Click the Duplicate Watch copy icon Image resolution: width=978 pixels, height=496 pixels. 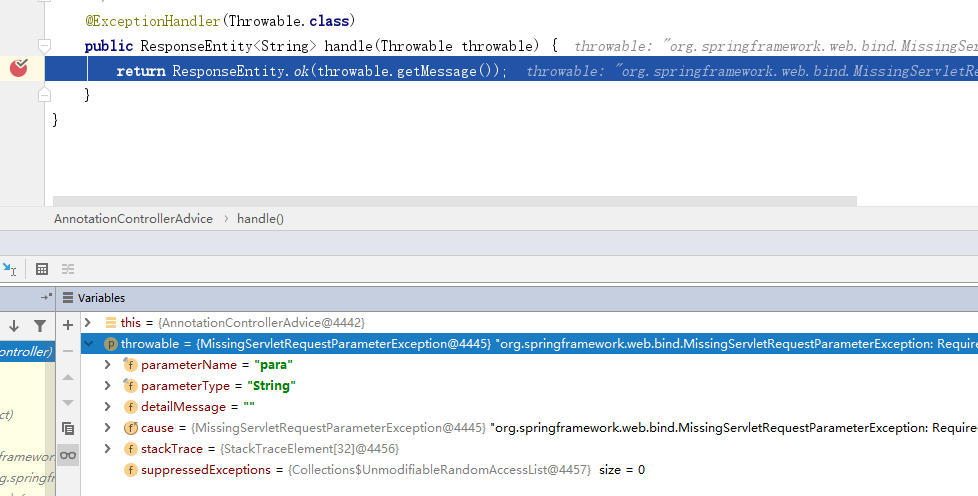click(68, 428)
